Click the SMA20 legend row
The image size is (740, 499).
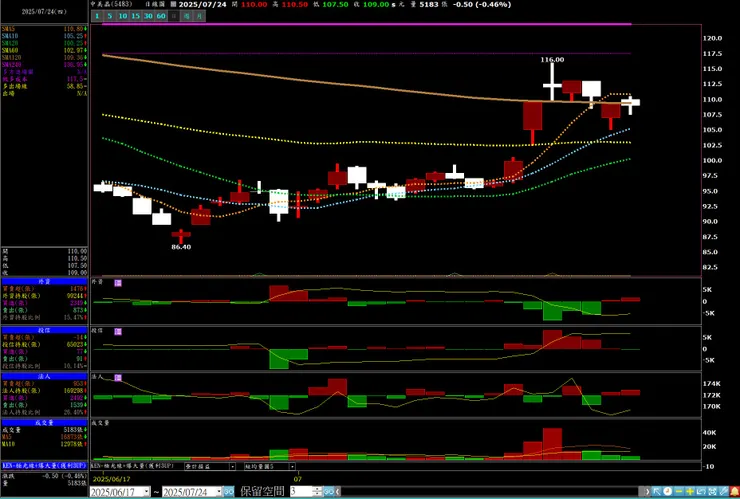(44, 43)
